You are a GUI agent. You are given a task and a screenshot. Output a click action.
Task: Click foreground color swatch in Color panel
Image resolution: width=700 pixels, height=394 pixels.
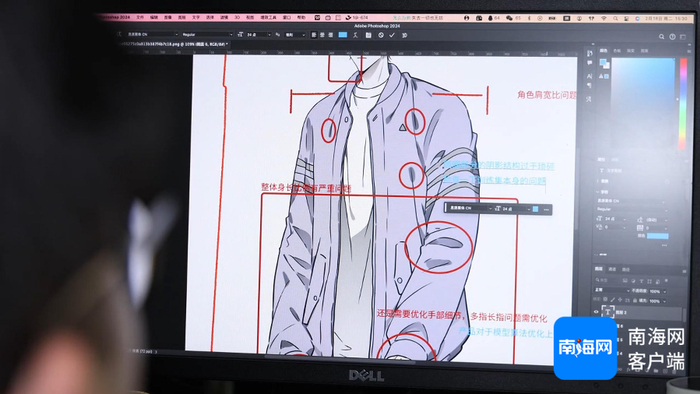(x=603, y=62)
